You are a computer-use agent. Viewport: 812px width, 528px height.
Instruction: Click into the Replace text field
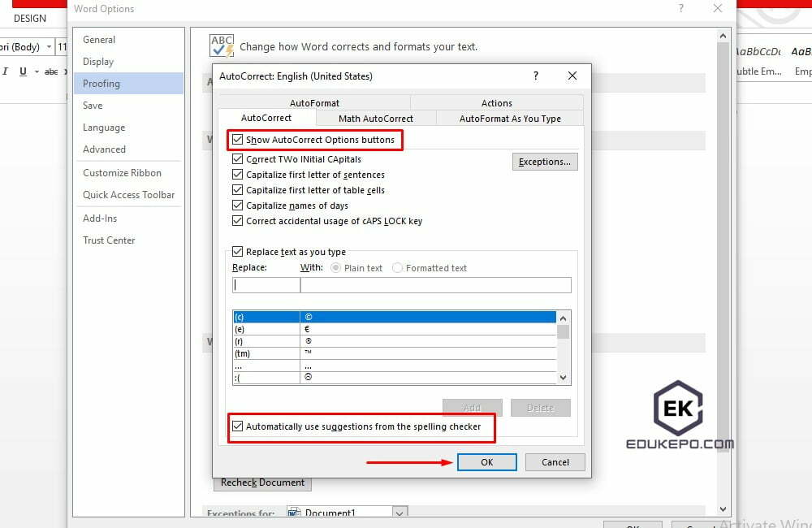266,285
